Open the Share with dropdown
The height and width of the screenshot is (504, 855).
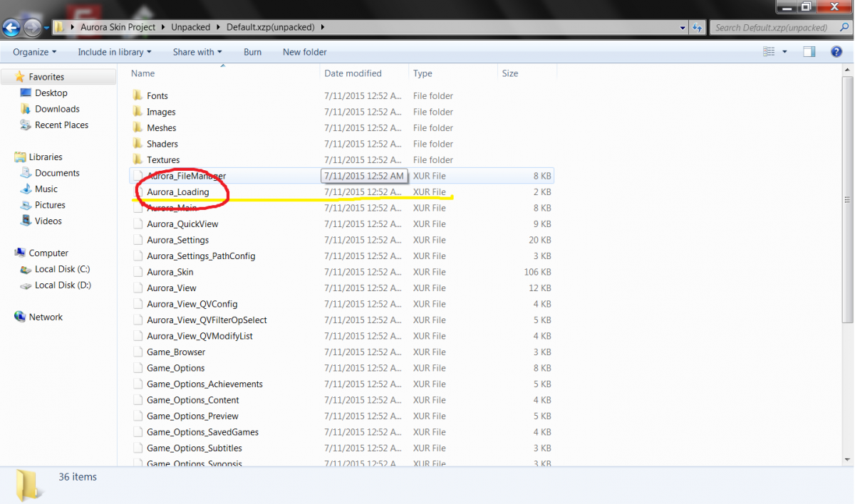click(x=197, y=52)
